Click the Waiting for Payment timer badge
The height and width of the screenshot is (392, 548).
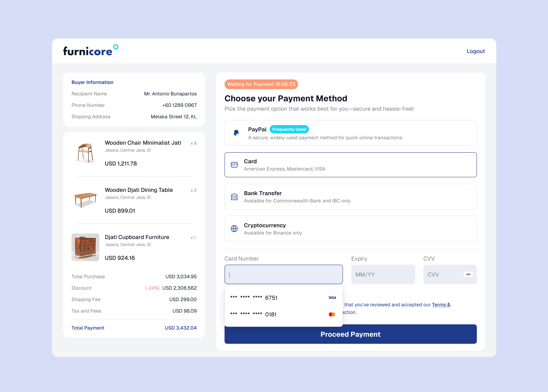(261, 84)
